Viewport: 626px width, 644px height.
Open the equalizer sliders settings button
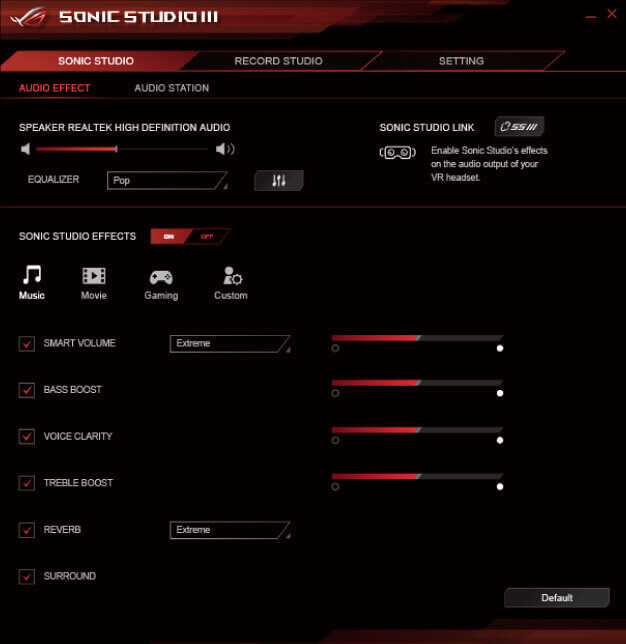tap(279, 180)
